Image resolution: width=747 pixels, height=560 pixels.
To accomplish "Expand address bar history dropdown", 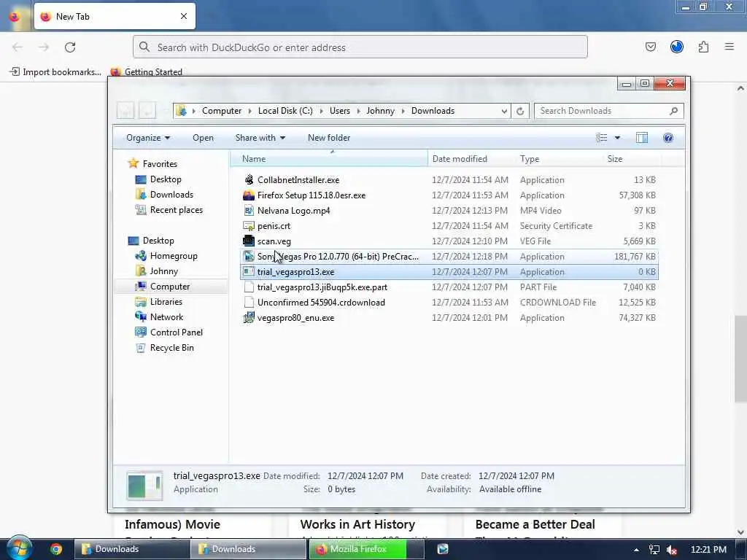I will coord(504,111).
